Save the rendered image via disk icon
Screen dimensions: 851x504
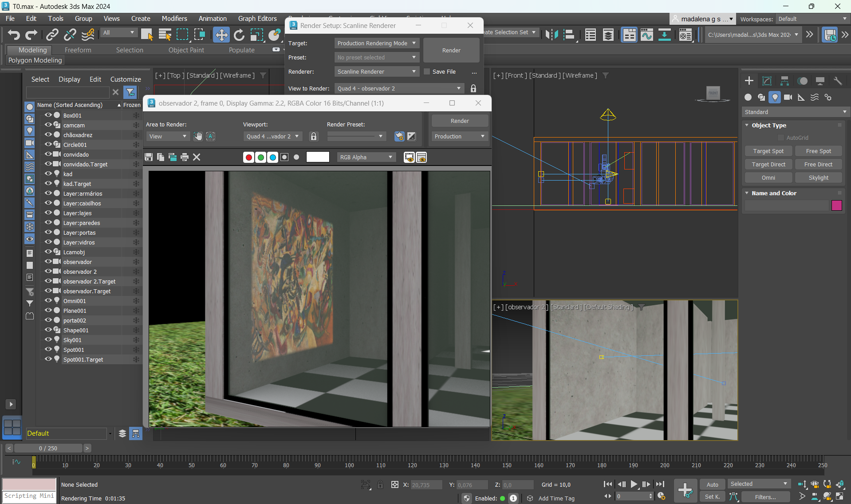coord(149,157)
